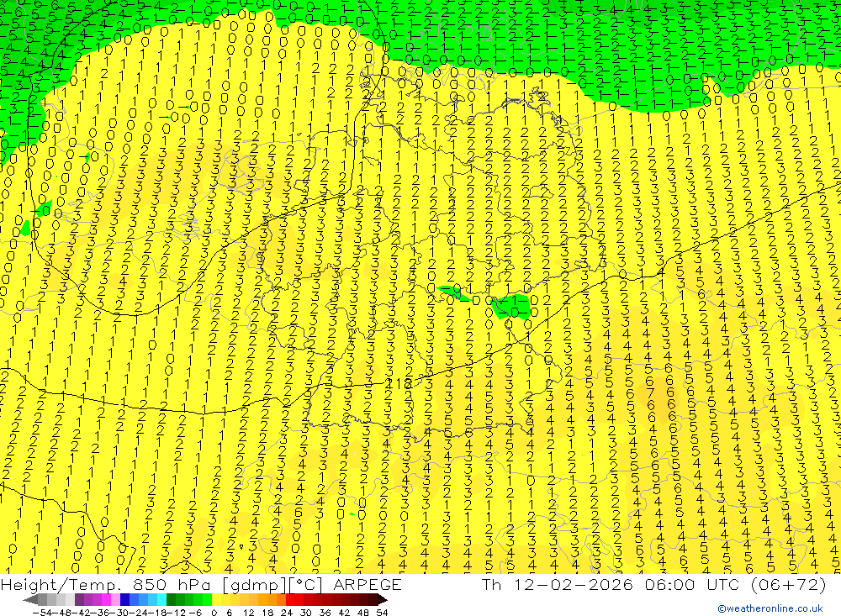Click the '30' legend label
The image size is (841, 616).
306,613
